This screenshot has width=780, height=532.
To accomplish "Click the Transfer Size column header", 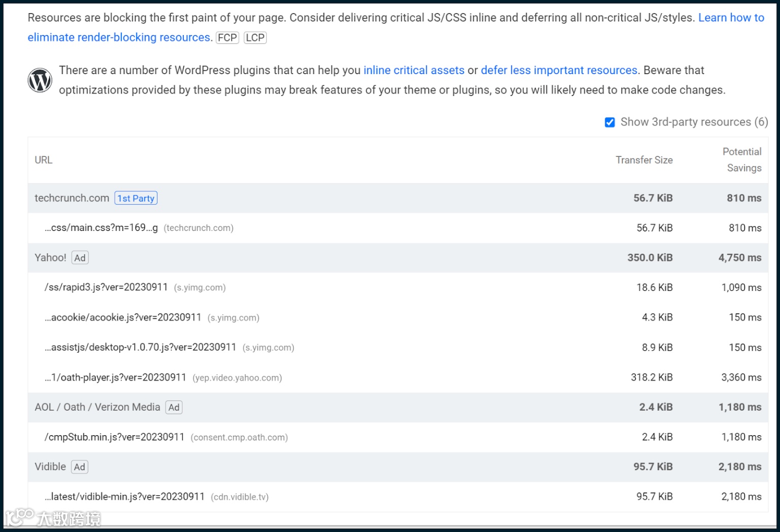I will 644,160.
